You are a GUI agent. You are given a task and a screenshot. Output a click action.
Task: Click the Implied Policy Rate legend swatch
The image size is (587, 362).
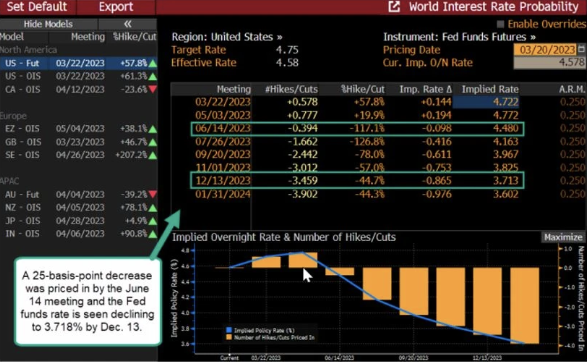click(x=229, y=330)
